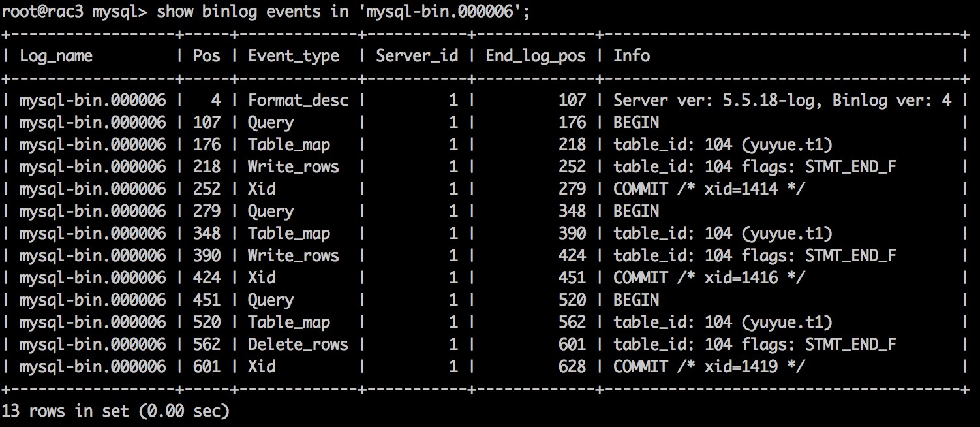Click the Pos value 562
The image size is (980, 427).
point(207,345)
